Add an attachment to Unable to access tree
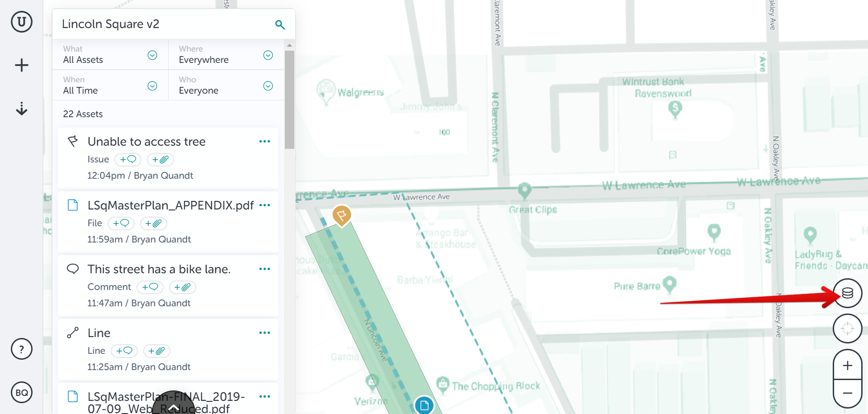868x414 pixels. (x=160, y=159)
